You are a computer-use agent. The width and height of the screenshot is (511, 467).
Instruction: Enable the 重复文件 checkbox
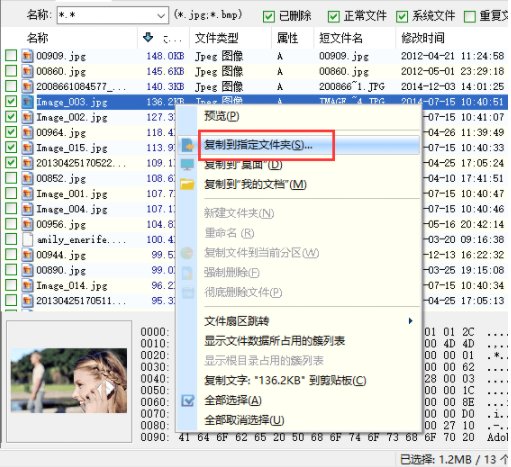point(470,16)
